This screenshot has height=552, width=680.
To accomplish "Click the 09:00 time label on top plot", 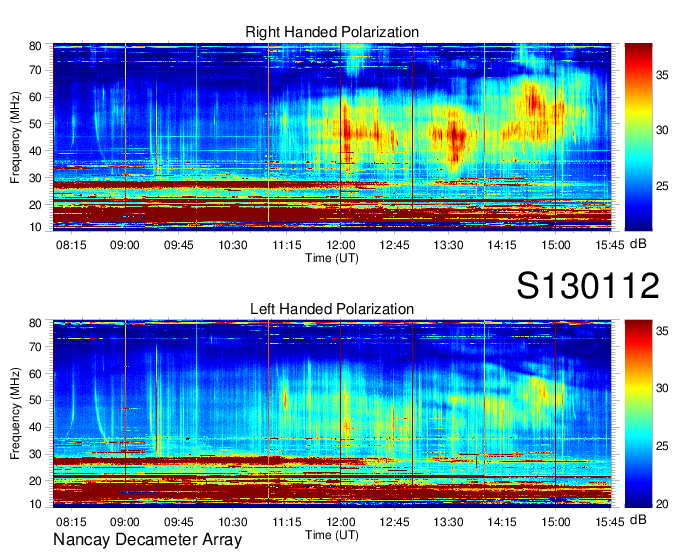I will 125,245.
